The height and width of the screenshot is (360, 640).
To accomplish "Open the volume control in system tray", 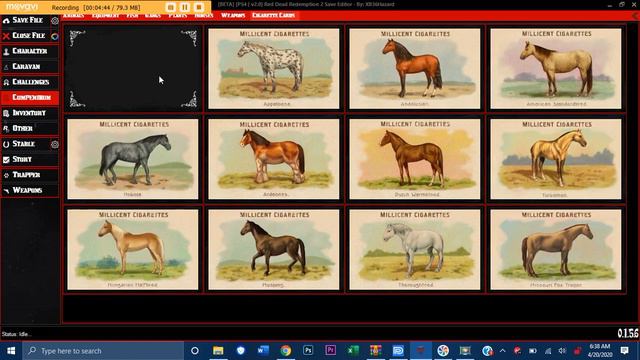I will [x=562, y=351].
